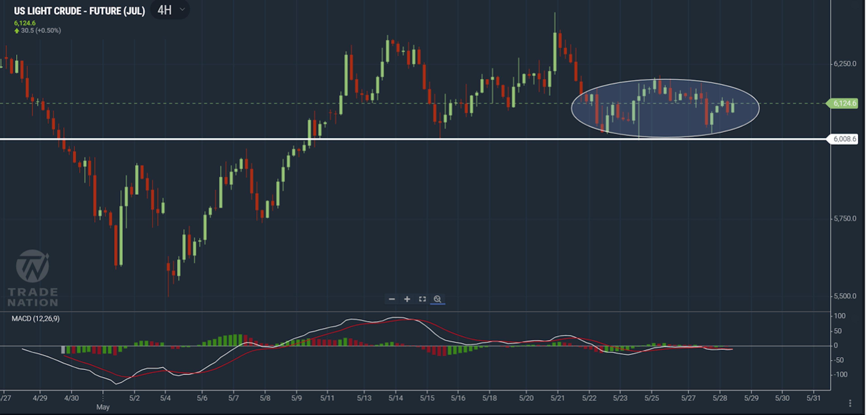
Task: Click the 30.5 (+0.50%) change value
Action: pyautogui.click(x=41, y=31)
